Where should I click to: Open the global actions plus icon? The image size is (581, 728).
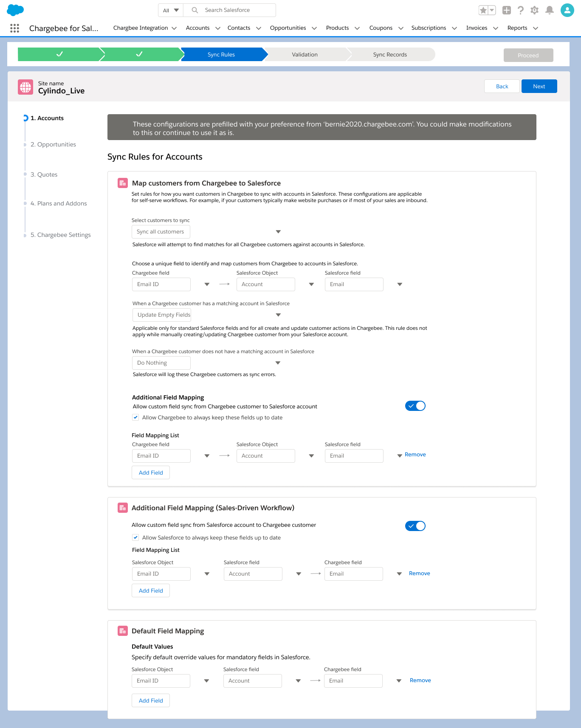pos(507,10)
